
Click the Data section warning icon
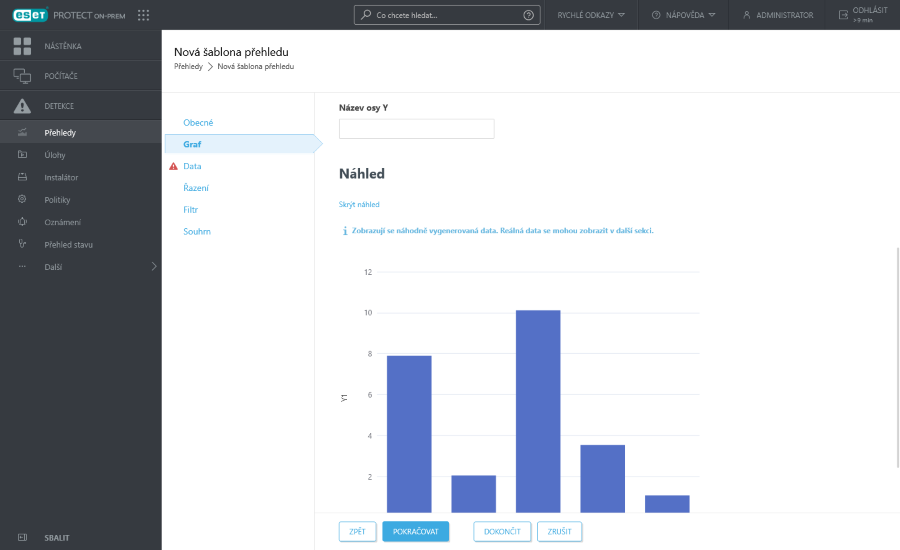point(173,166)
